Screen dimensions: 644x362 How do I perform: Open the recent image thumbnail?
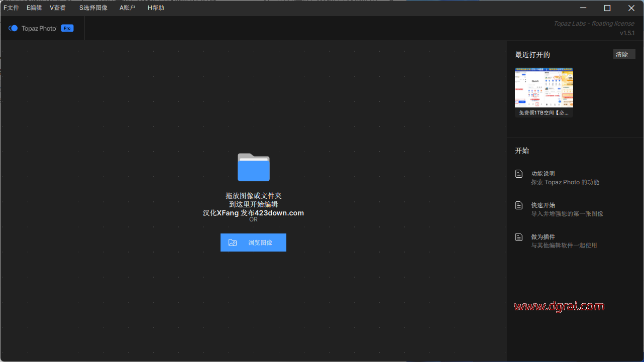[x=544, y=88]
